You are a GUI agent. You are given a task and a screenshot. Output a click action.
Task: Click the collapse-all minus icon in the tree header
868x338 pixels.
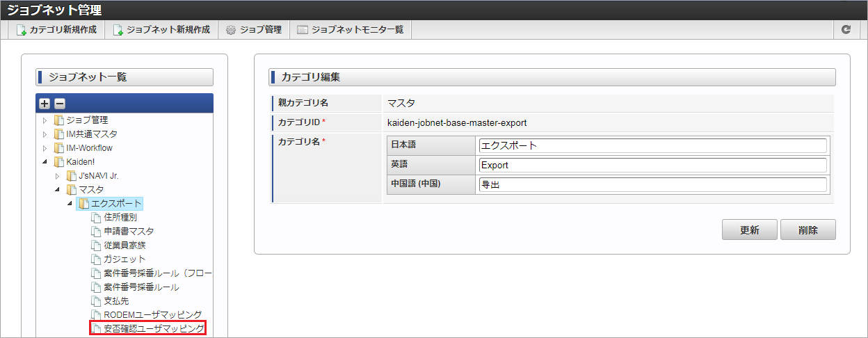tap(60, 104)
